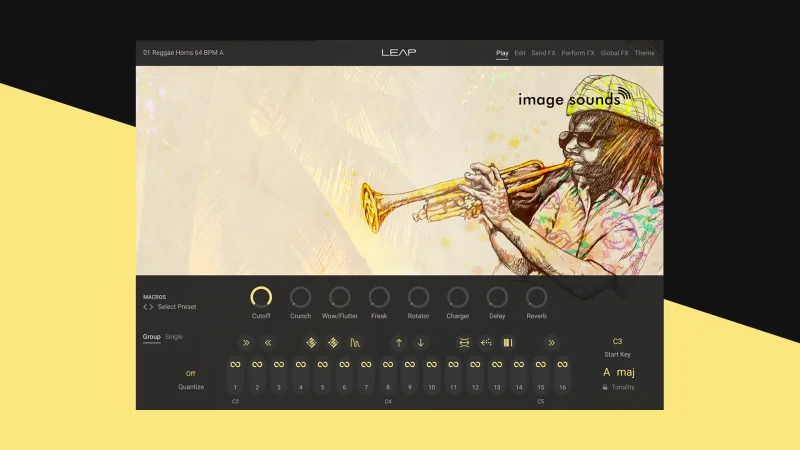Click the Cutoff macro knob
The image size is (800, 450).
261,297
